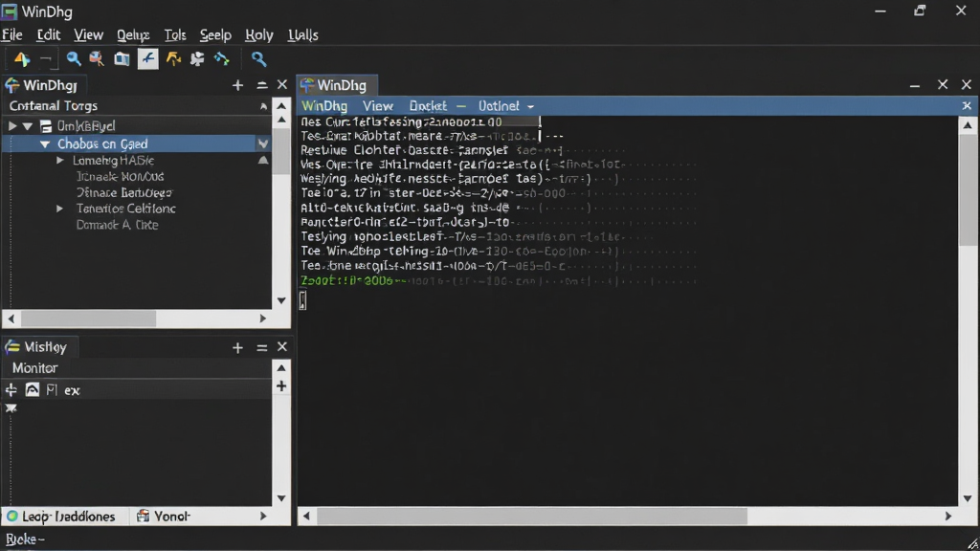Click the Monitor panel scroll down arrow

(281, 498)
